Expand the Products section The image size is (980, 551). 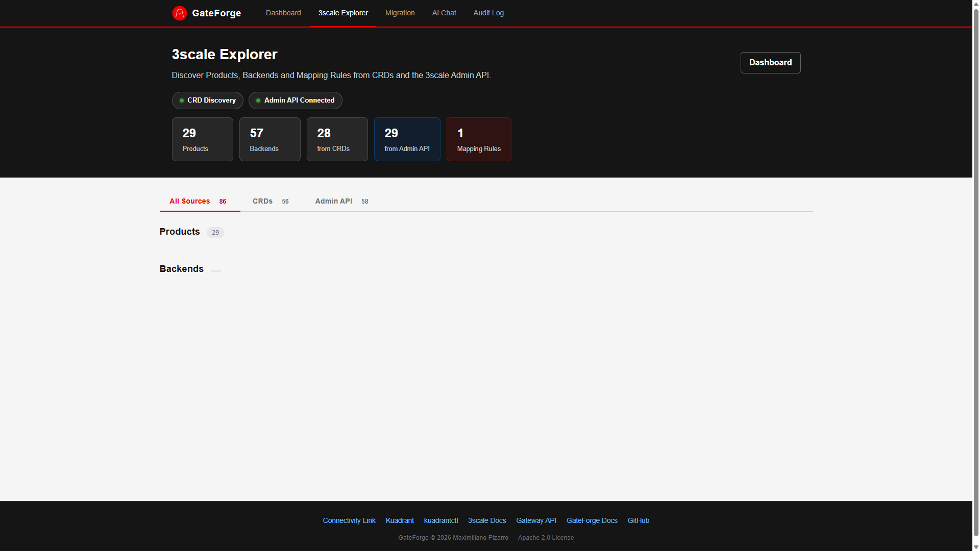180,232
